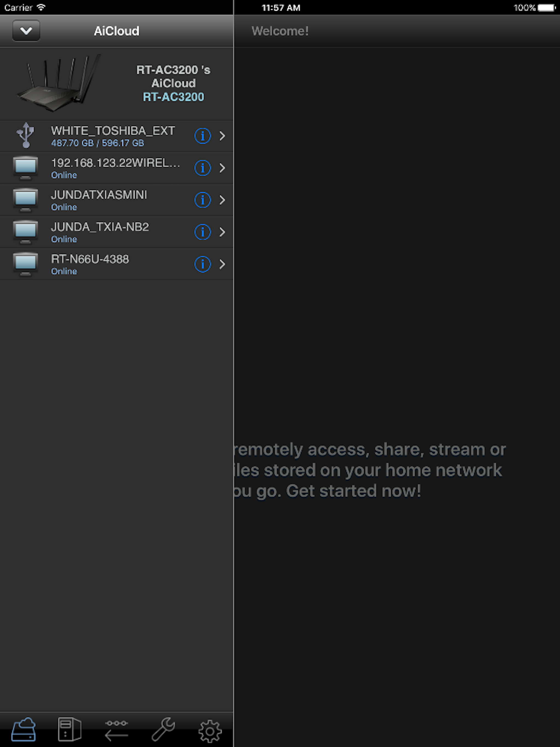560x747 pixels.
Task: Show info for RT-N66U-4388 device
Action: [203, 264]
